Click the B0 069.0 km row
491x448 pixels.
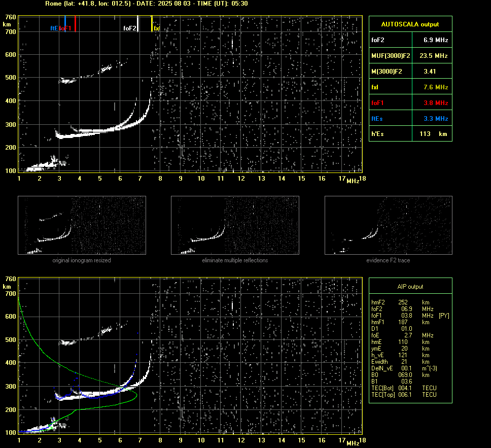pos(400,375)
